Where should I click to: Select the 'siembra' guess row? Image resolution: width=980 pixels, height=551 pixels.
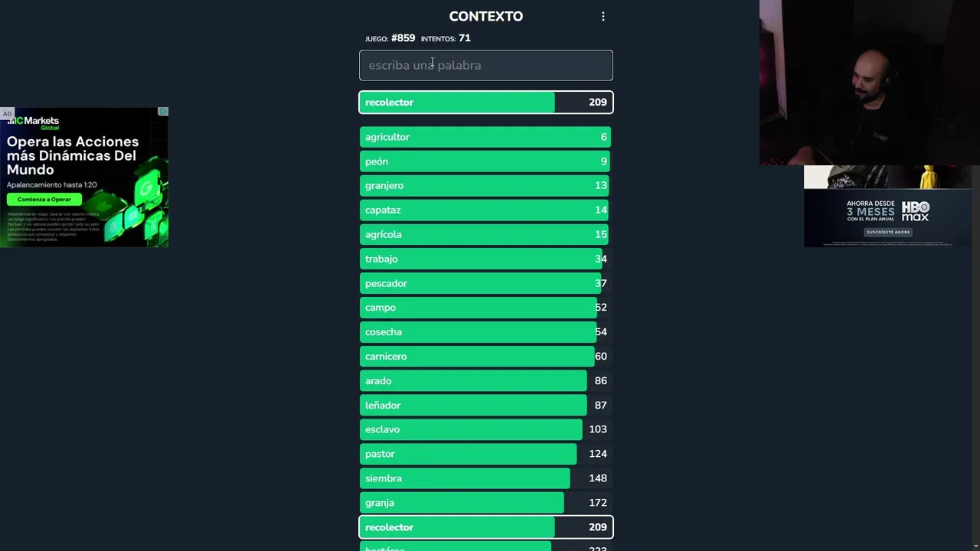tap(486, 478)
